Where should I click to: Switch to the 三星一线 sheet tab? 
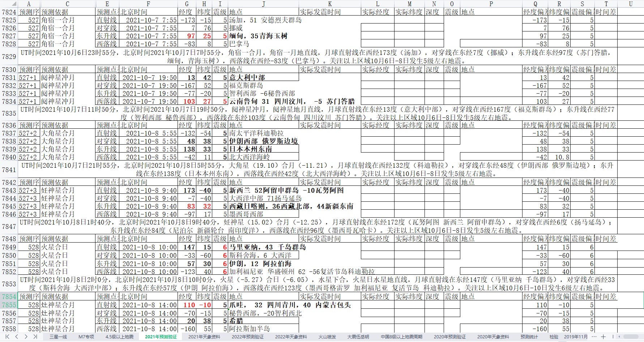click(58, 337)
